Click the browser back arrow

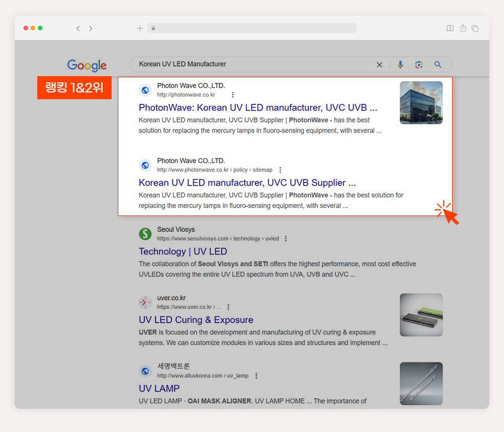[78, 29]
